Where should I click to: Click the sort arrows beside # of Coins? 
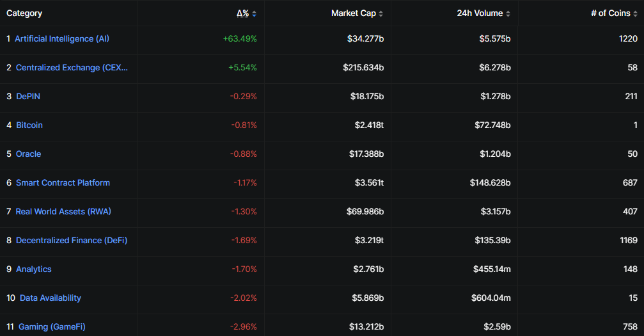[634, 13]
